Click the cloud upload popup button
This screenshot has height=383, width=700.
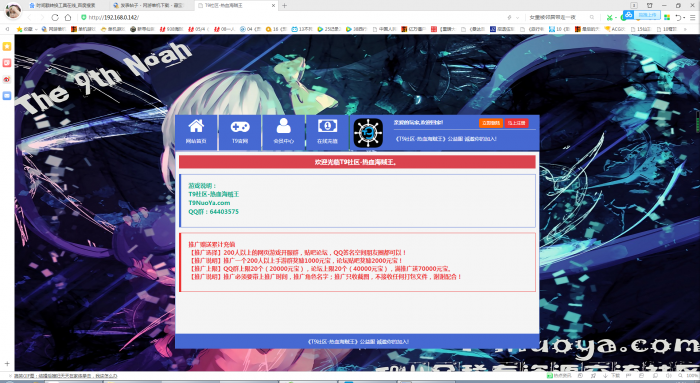click(642, 15)
